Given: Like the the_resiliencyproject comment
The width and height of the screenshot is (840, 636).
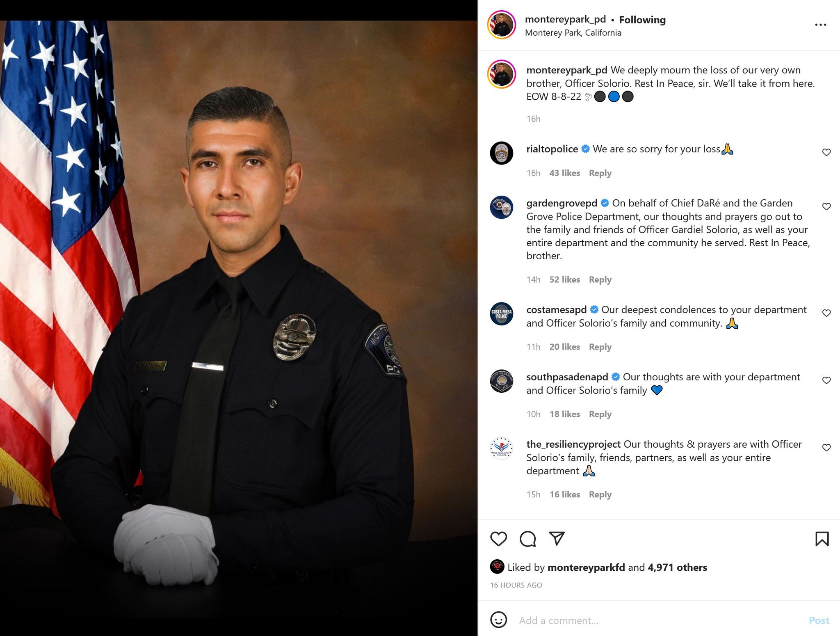Looking at the screenshot, I should coord(826,448).
